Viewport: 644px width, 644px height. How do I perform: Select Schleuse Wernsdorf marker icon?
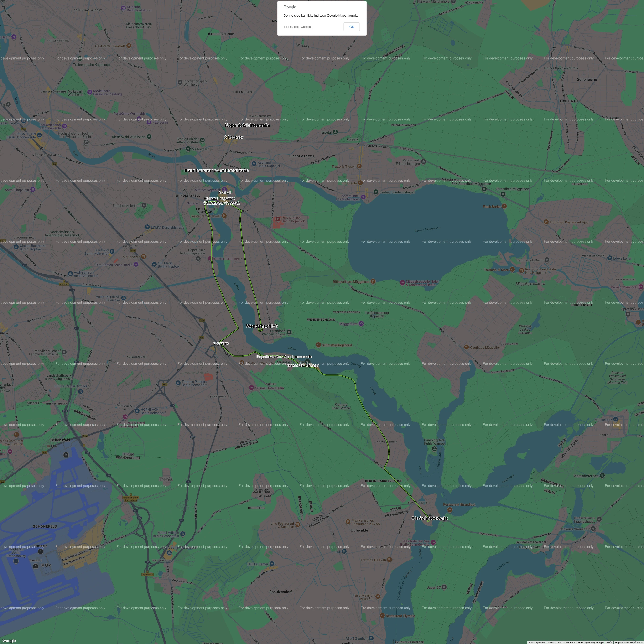coord(593,529)
